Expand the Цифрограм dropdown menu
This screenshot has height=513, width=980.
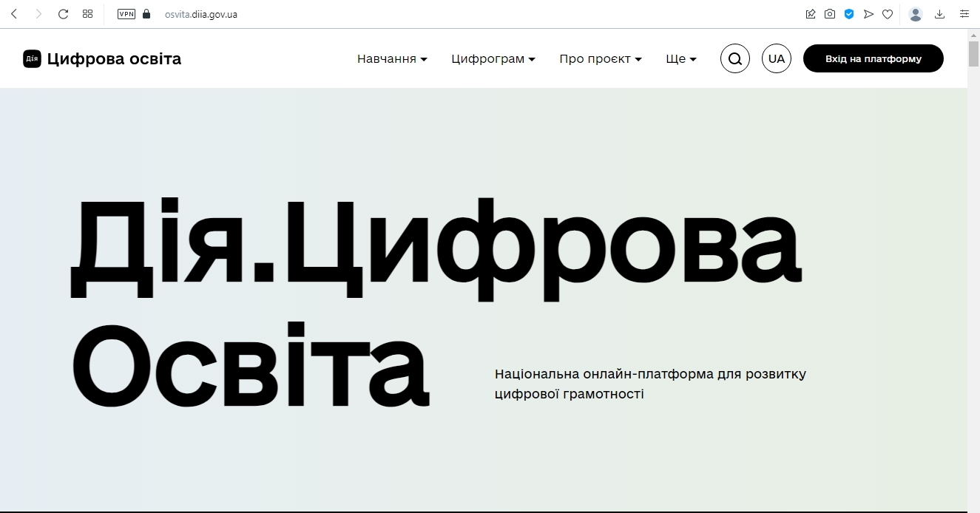(x=493, y=59)
